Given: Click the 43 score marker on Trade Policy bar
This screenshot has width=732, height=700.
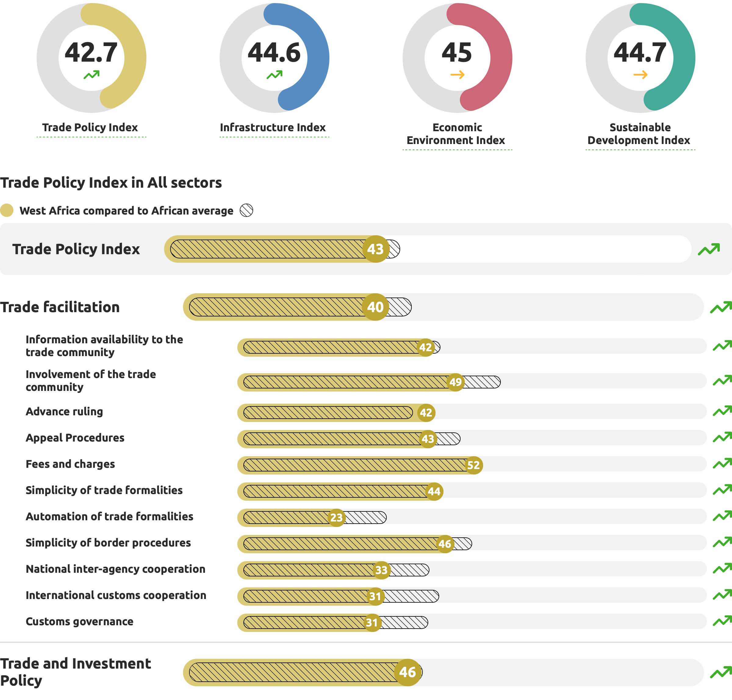Looking at the screenshot, I should 375,249.
